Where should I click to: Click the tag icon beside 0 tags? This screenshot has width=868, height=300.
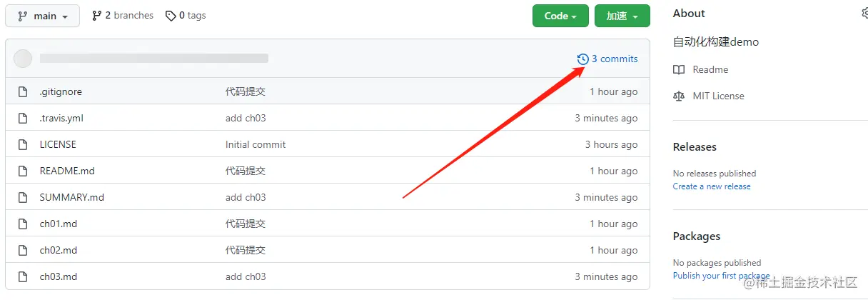pos(171,16)
